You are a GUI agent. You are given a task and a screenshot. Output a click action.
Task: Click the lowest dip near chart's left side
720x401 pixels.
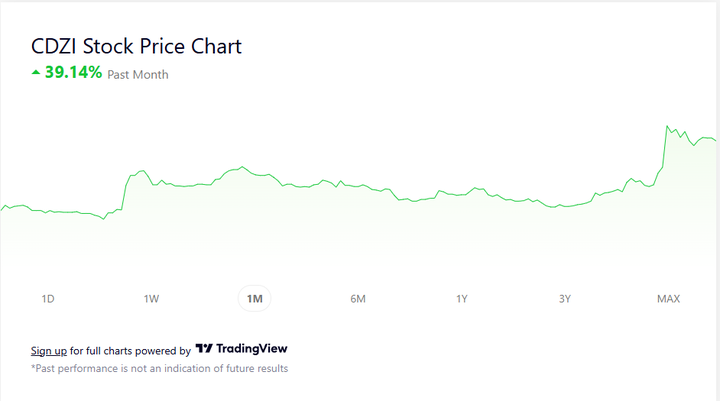point(104,219)
